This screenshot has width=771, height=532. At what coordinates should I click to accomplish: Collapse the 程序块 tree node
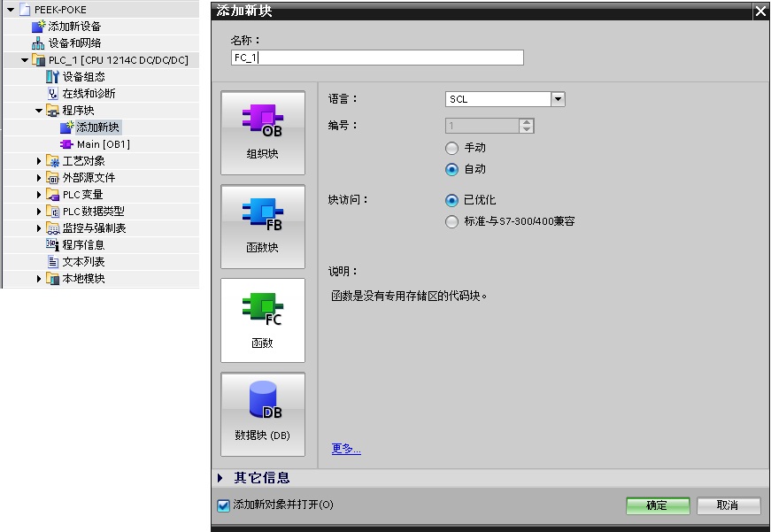point(39,111)
